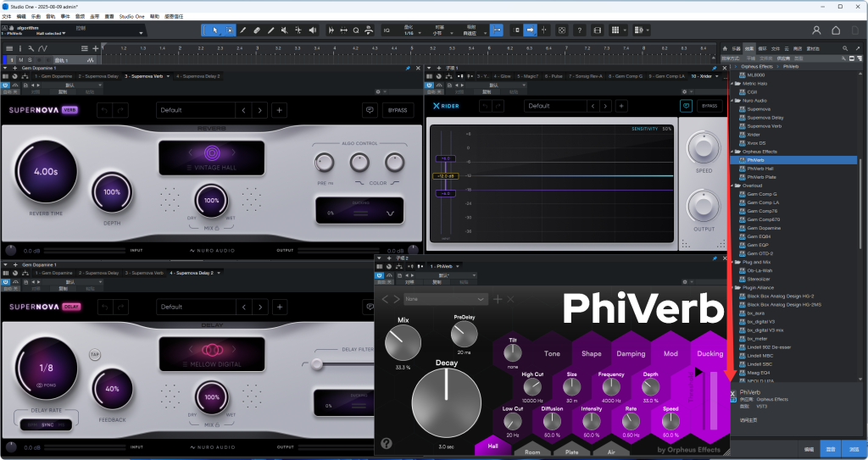The width and height of the screenshot is (868, 460).
Task: Select the Listen speaker tool
Action: click(x=313, y=30)
